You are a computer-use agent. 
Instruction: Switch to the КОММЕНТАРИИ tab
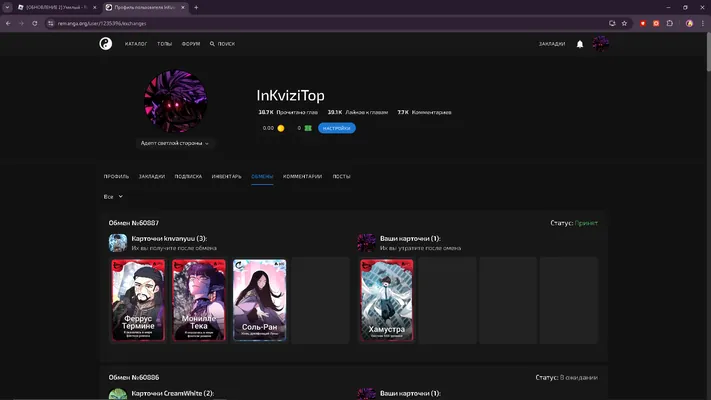pyautogui.click(x=302, y=176)
